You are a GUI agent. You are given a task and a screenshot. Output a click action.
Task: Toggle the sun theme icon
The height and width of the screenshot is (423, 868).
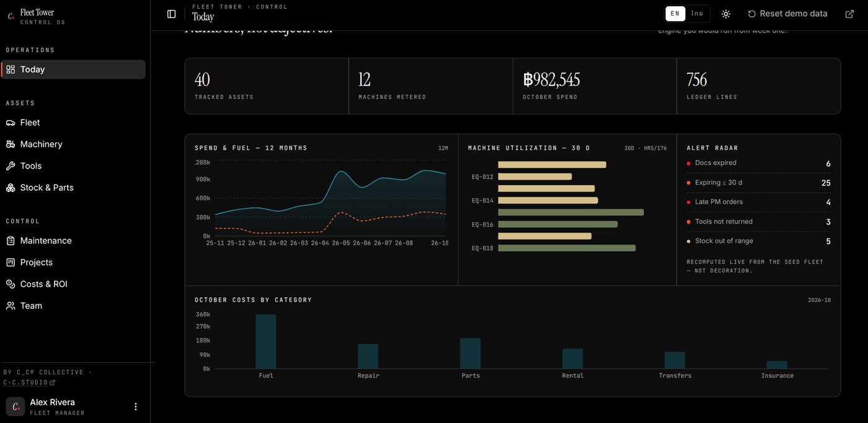click(x=726, y=14)
